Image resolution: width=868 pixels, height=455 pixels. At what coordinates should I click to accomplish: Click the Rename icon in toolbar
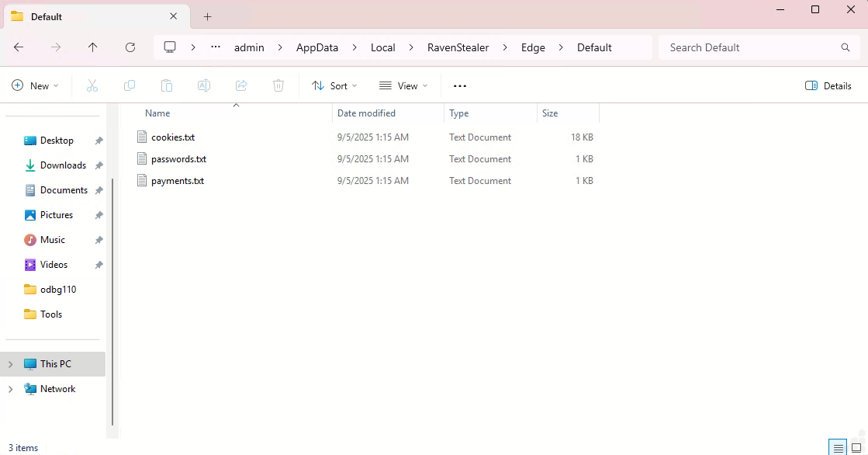[x=204, y=85]
